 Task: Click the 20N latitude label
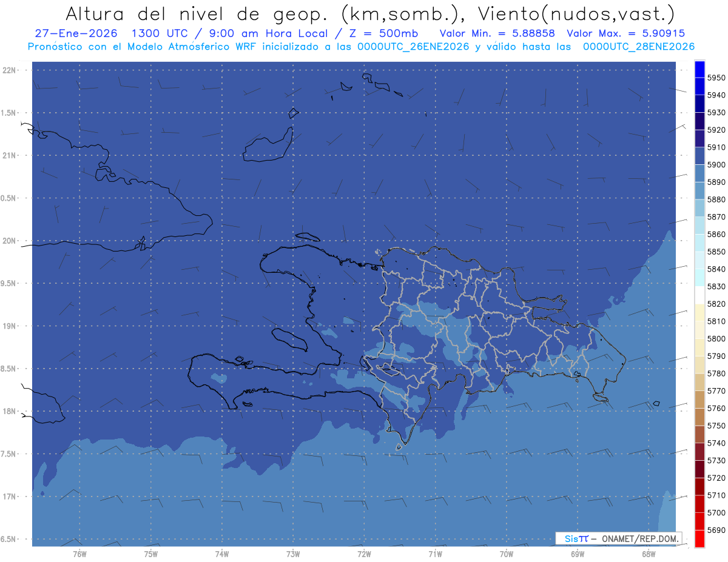click(x=9, y=241)
